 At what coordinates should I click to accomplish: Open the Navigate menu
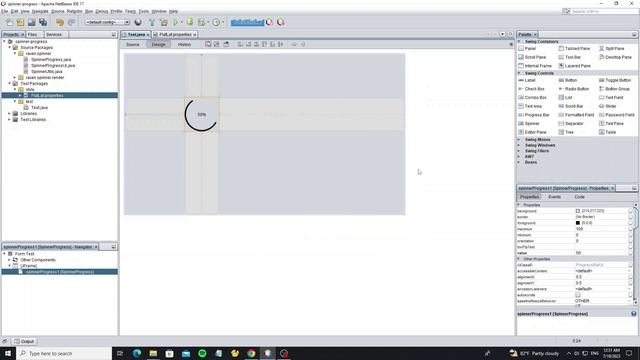point(40,11)
